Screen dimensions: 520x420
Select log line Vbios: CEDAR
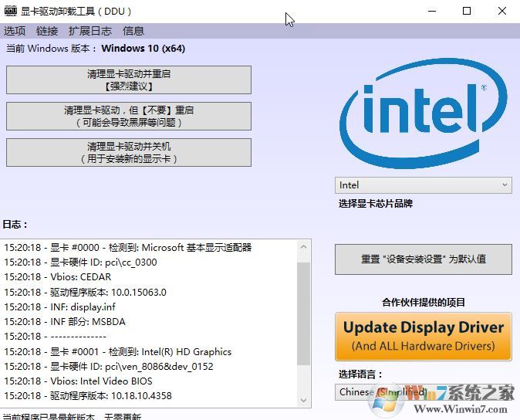[x=58, y=277]
